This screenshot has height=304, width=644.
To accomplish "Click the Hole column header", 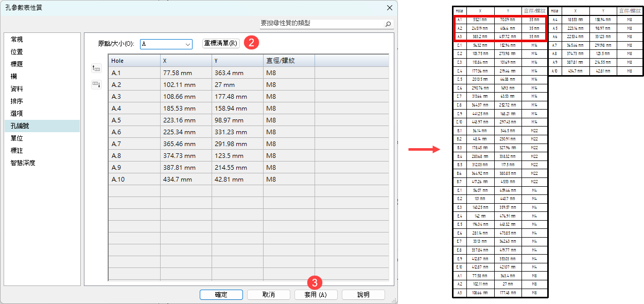I will coord(134,61).
